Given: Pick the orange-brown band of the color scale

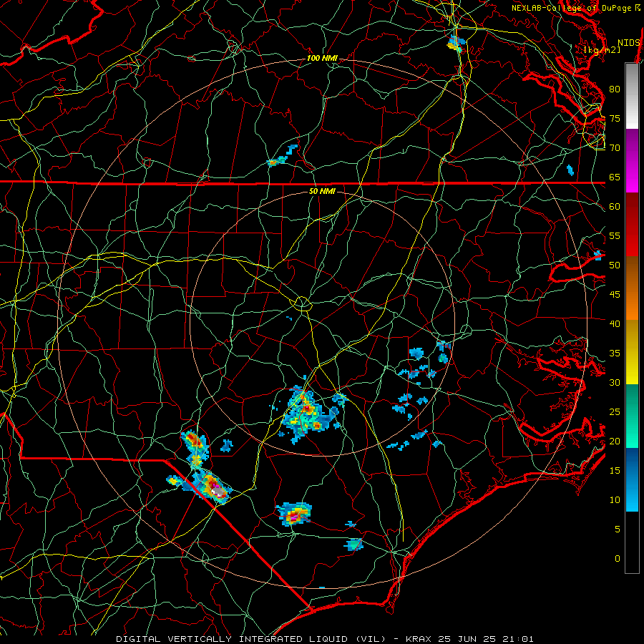Looking at the screenshot, I should [x=632, y=288].
